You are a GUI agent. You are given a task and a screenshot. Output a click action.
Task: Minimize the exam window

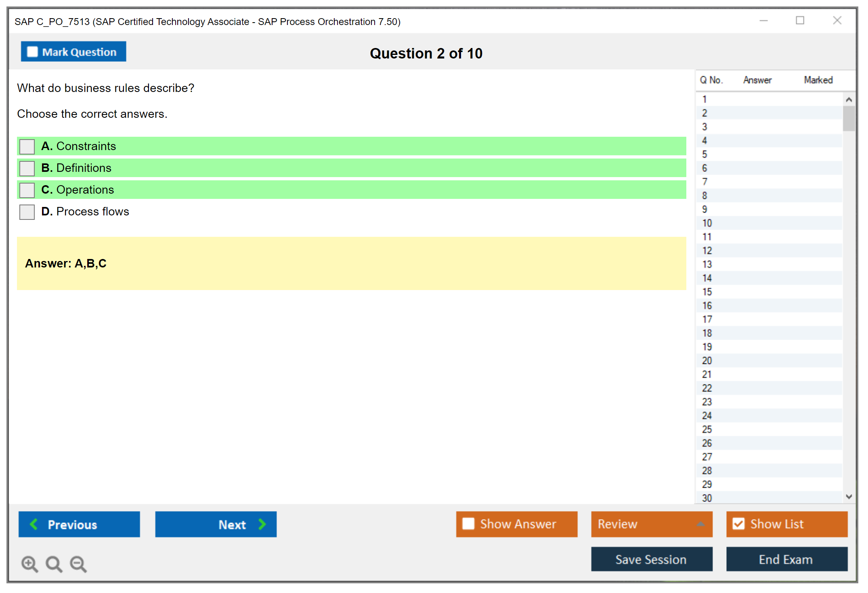point(763,21)
